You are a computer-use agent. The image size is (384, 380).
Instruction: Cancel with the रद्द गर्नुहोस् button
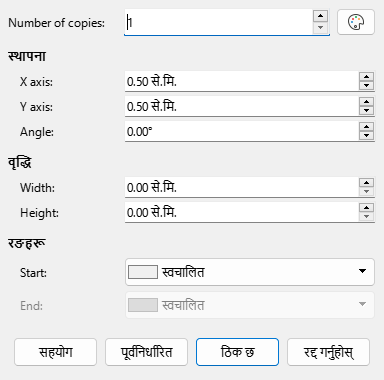(328, 352)
